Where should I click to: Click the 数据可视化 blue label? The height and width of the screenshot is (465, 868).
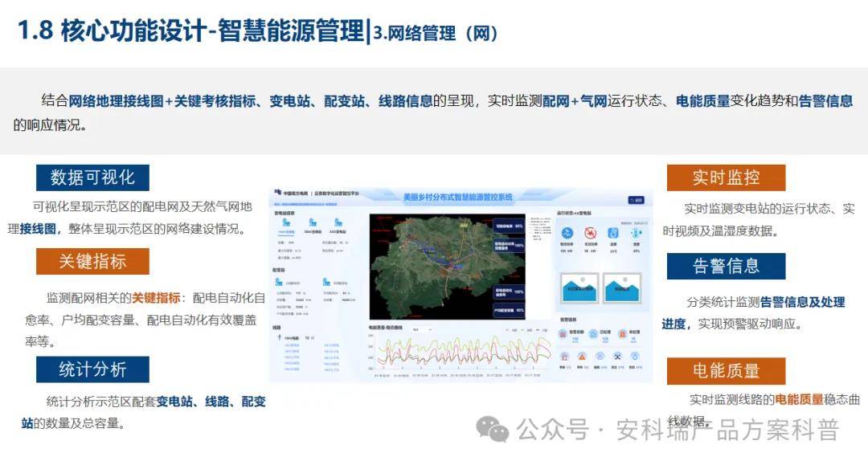(x=92, y=177)
